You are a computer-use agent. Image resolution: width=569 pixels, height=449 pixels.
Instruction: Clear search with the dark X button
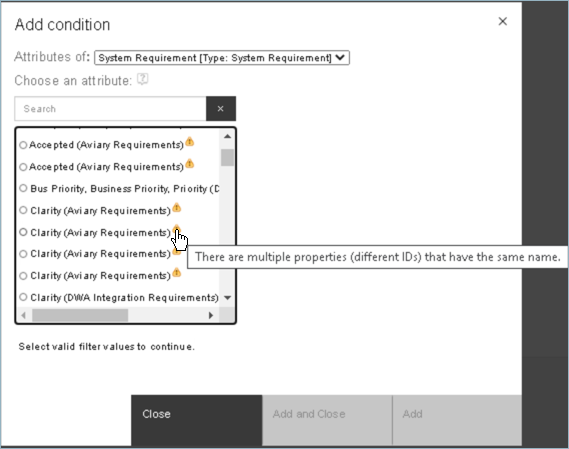point(221,109)
